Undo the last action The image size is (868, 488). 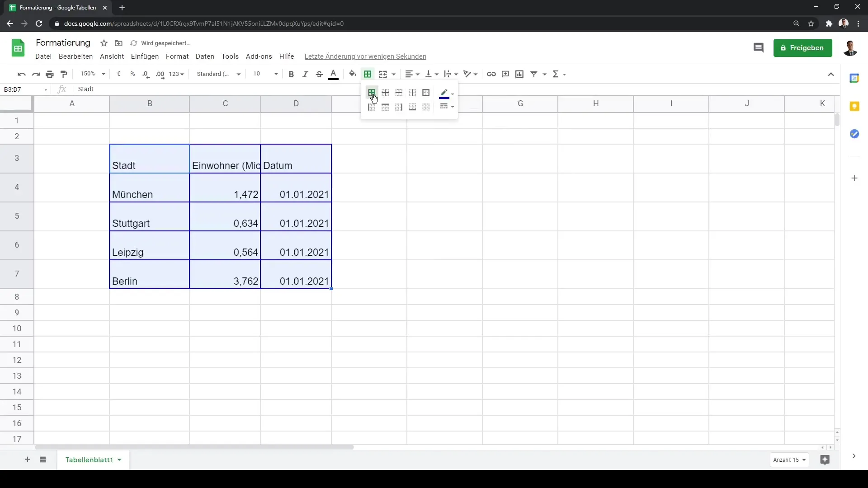coord(21,74)
